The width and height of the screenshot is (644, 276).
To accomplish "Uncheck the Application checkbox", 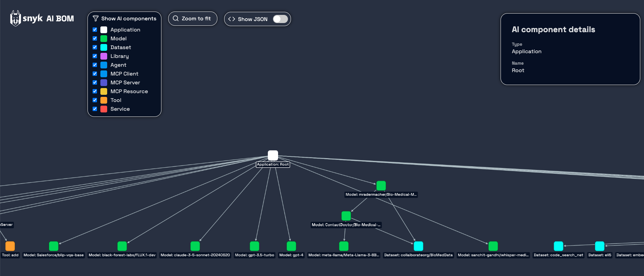I will (x=95, y=30).
